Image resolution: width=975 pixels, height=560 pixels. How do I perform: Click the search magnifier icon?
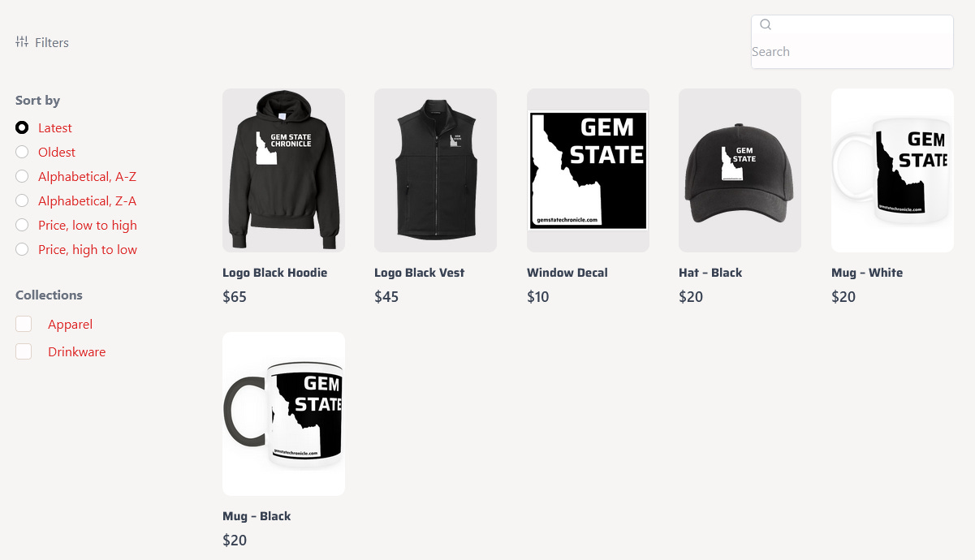766,24
